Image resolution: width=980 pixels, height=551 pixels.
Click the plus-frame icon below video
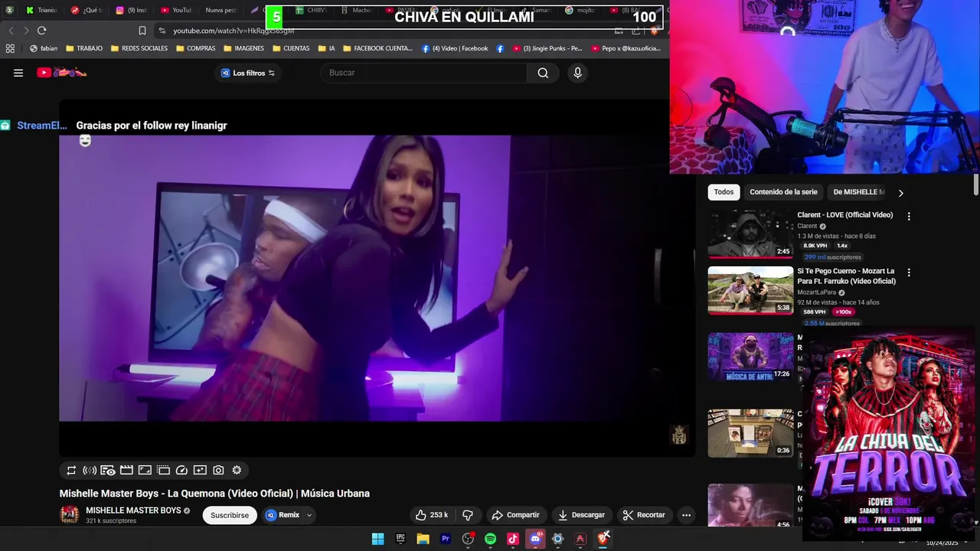200,471
